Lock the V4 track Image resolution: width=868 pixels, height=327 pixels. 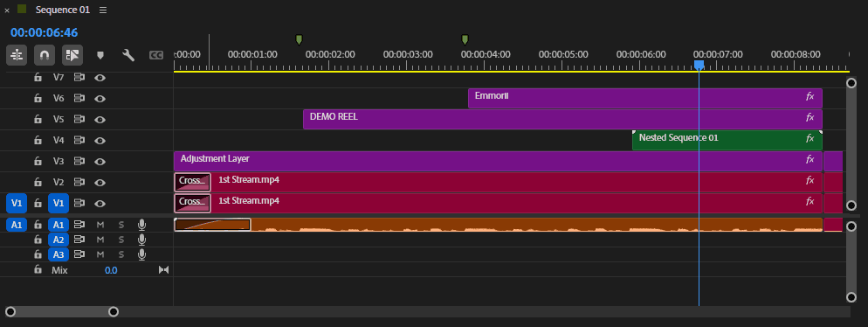point(38,140)
